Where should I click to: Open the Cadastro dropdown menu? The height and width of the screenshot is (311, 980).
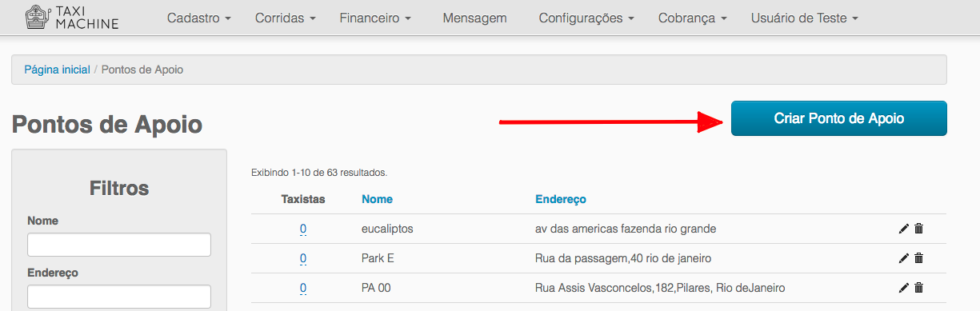click(199, 18)
